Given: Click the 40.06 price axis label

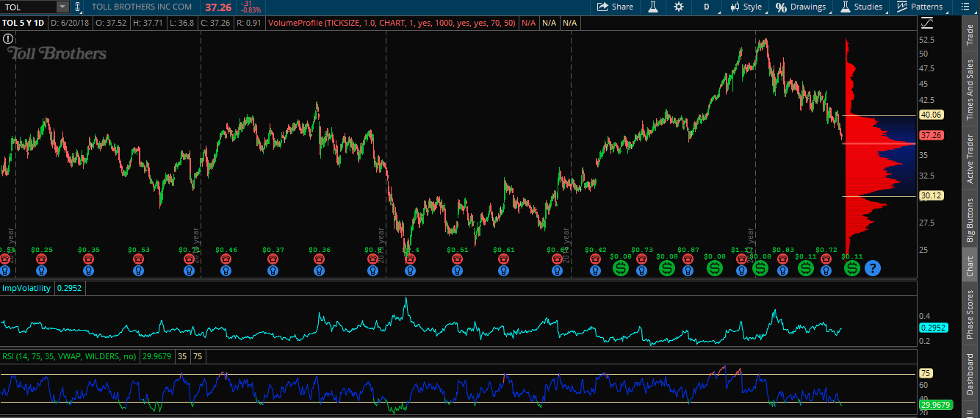Looking at the screenshot, I should 931,115.
